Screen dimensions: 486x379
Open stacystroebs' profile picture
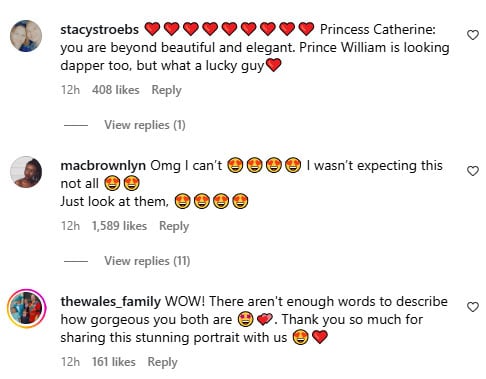pyautogui.click(x=26, y=36)
